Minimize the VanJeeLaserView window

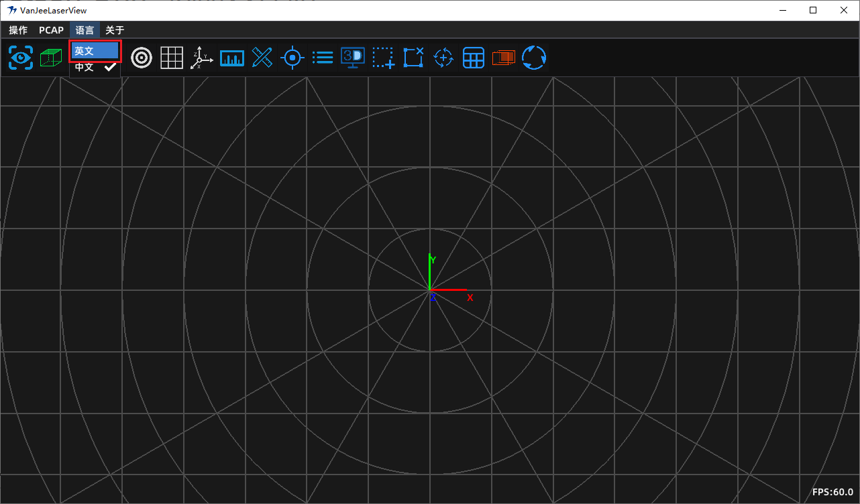tap(782, 10)
